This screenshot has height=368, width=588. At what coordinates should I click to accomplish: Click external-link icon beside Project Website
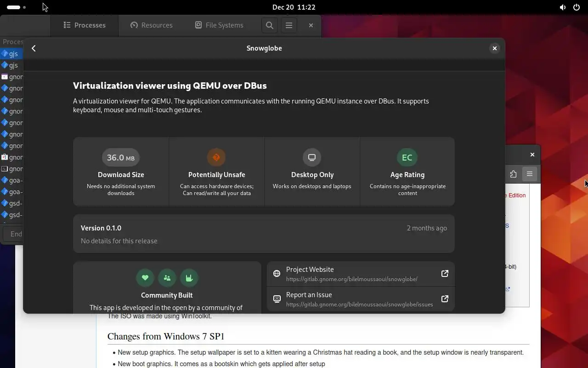(445, 273)
